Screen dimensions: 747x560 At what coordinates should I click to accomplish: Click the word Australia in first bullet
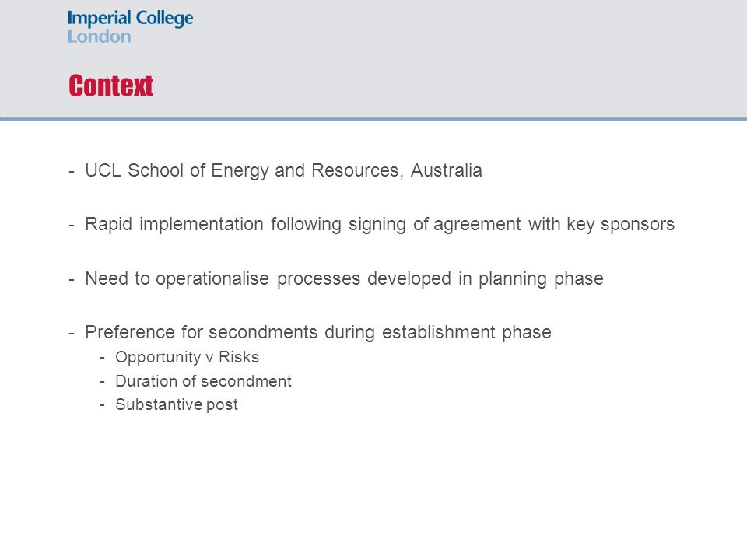point(447,170)
